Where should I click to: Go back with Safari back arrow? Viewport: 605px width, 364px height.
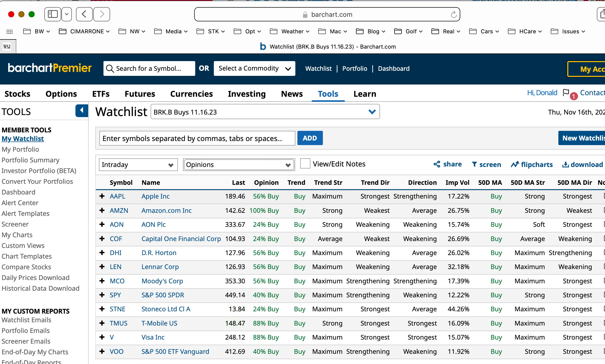click(84, 14)
